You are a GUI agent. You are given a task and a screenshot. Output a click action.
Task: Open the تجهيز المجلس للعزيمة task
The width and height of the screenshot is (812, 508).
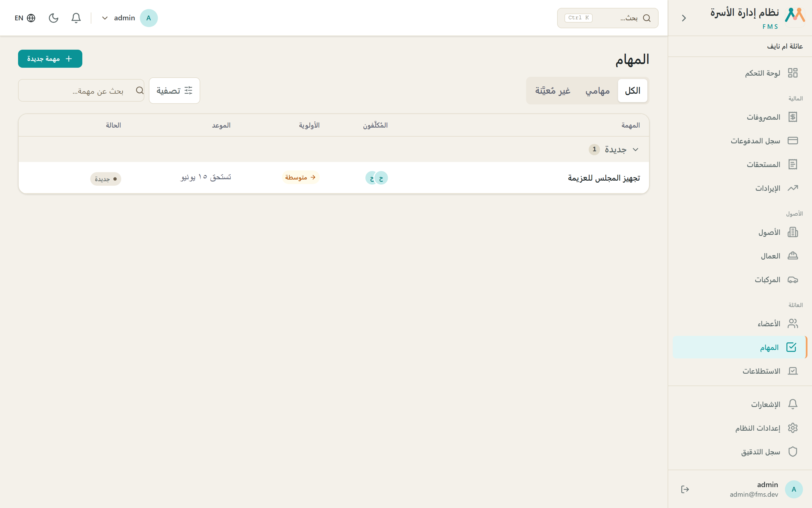point(604,178)
